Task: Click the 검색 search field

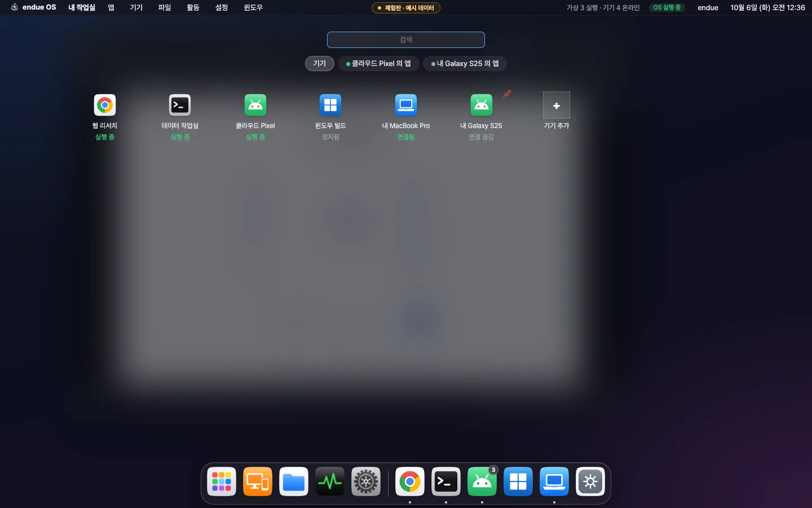Action: pyautogui.click(x=406, y=40)
